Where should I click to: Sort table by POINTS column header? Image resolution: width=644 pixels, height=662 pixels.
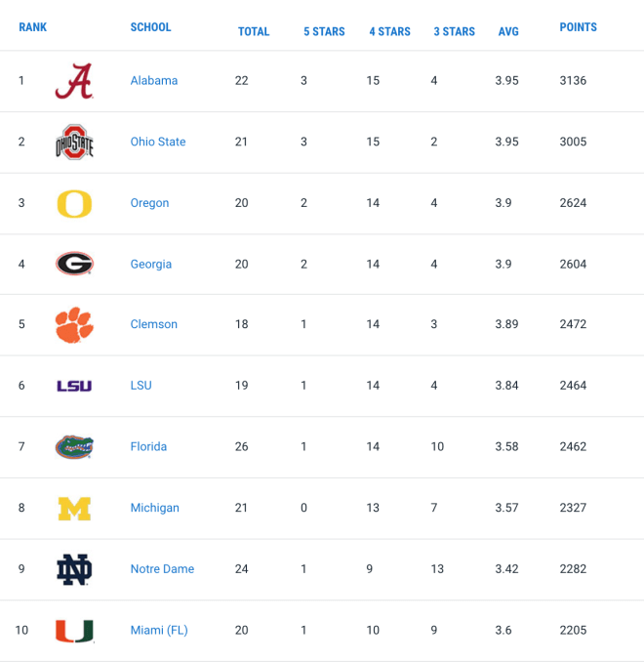(x=579, y=27)
